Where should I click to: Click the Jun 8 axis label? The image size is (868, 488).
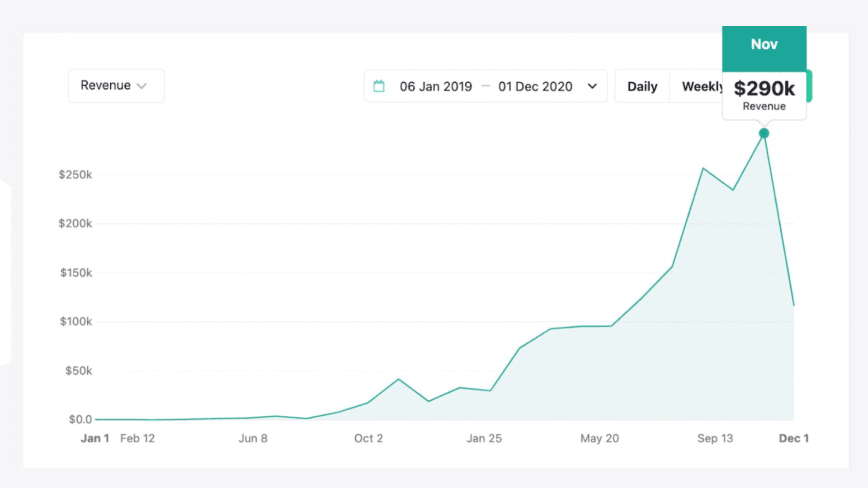pyautogui.click(x=253, y=438)
